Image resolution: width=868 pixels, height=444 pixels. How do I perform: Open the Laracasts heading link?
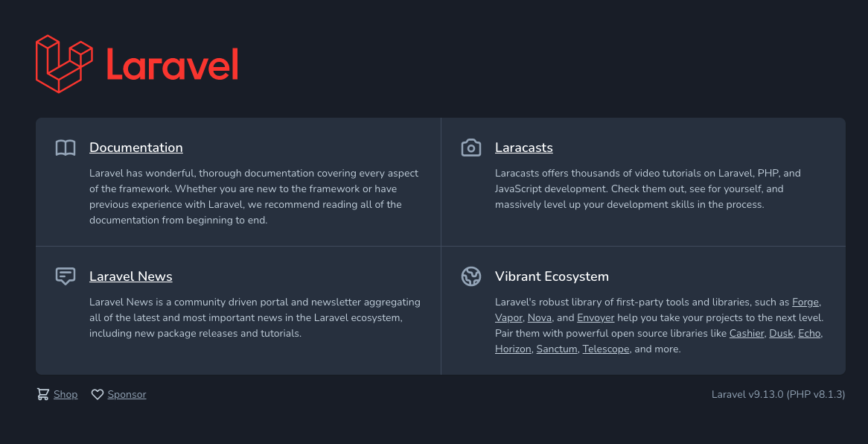pyautogui.click(x=524, y=148)
